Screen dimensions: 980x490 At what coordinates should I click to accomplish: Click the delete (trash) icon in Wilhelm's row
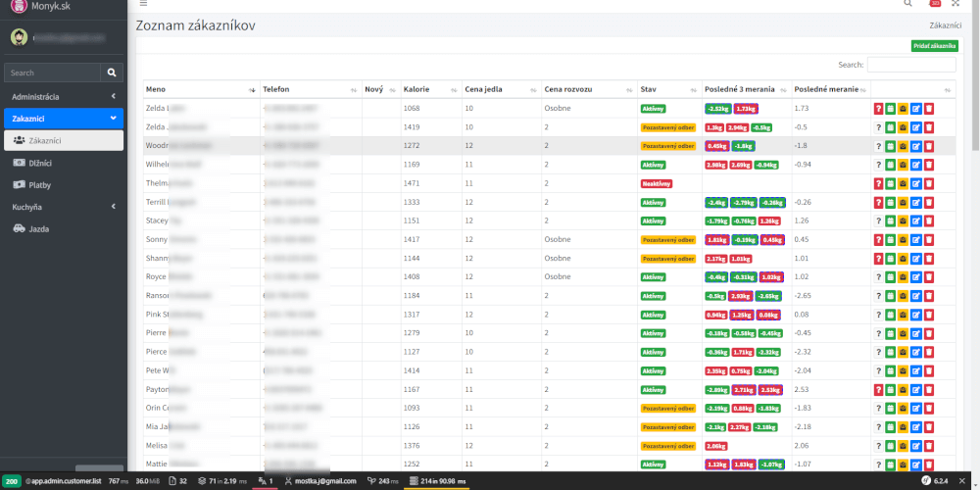pyautogui.click(x=929, y=165)
